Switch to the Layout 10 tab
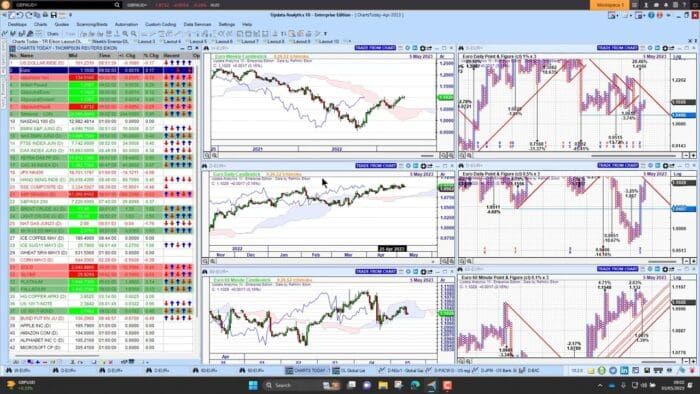The image size is (700, 394). point(329,41)
